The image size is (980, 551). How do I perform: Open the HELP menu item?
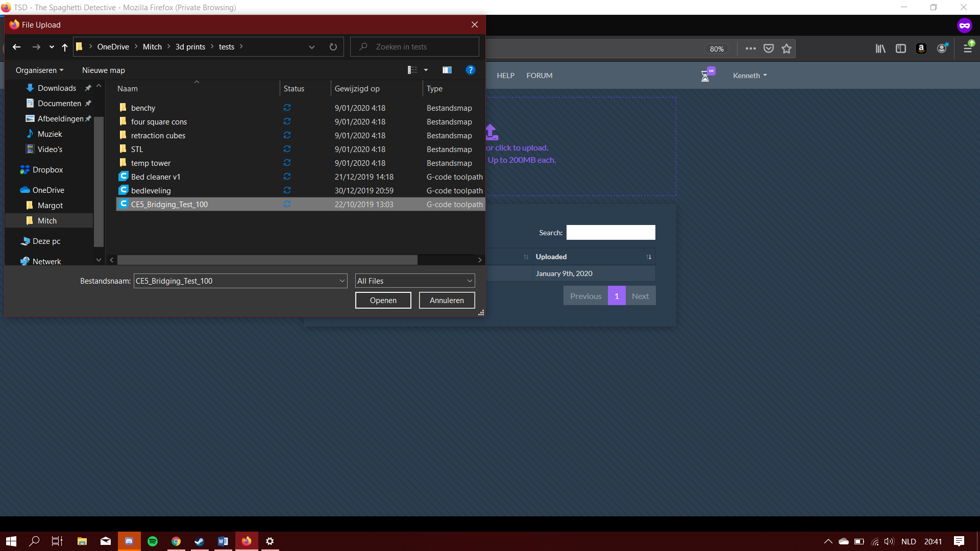[x=505, y=76]
